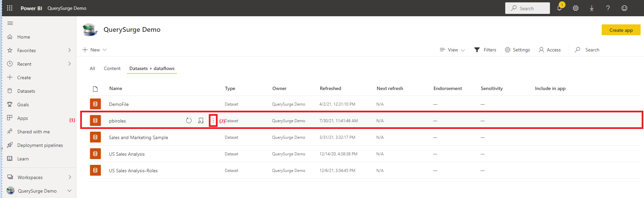This screenshot has height=198, width=644.
Task: Open more options for pbiroles
Action: [x=213, y=120]
